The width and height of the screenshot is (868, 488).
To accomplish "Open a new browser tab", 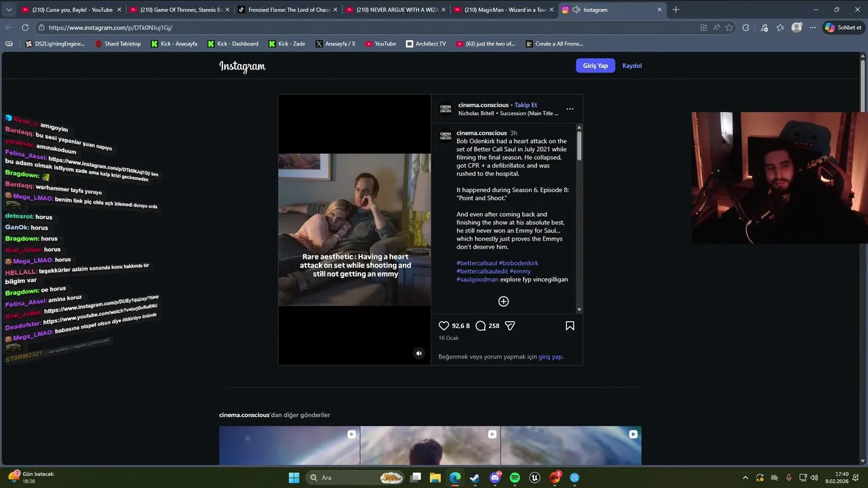I will click(675, 9).
